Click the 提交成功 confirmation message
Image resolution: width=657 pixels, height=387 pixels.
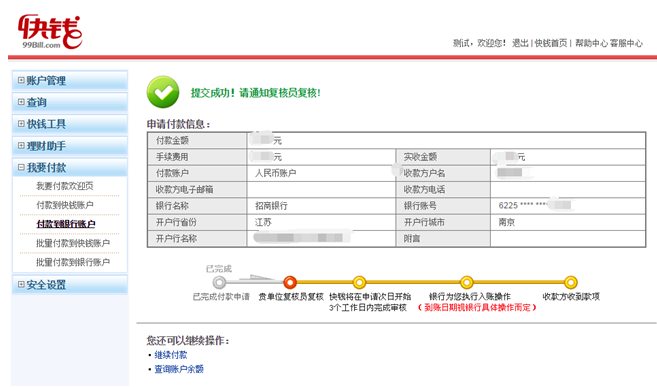coord(256,93)
